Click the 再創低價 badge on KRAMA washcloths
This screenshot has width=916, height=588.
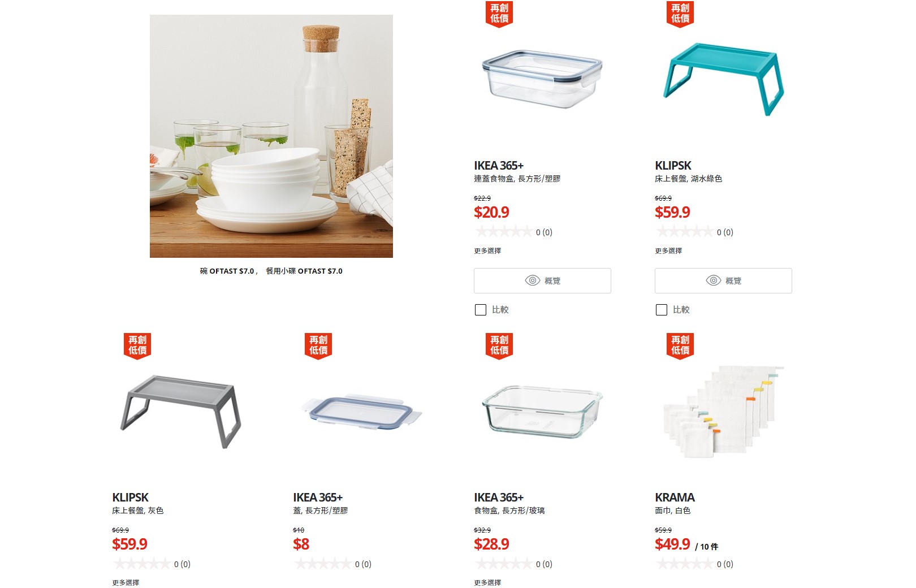(680, 345)
